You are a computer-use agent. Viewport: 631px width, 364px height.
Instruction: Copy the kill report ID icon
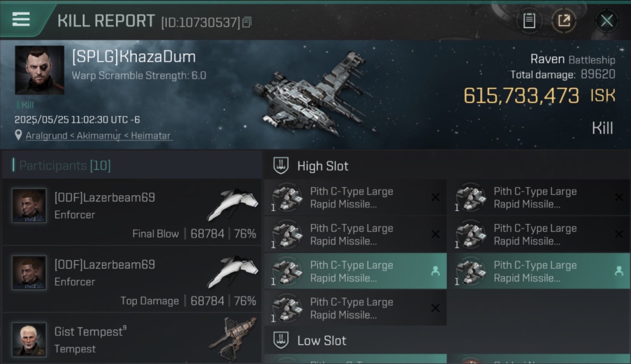[247, 22]
